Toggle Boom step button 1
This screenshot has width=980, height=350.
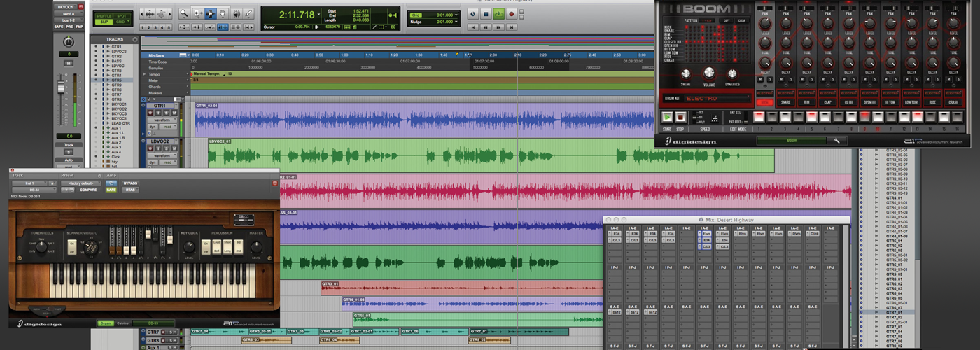(759, 116)
